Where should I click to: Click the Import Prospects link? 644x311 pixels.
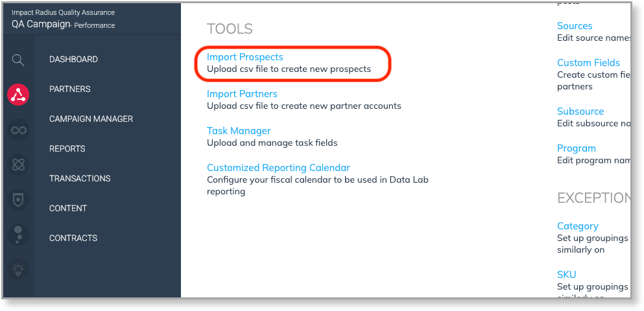[x=245, y=57]
